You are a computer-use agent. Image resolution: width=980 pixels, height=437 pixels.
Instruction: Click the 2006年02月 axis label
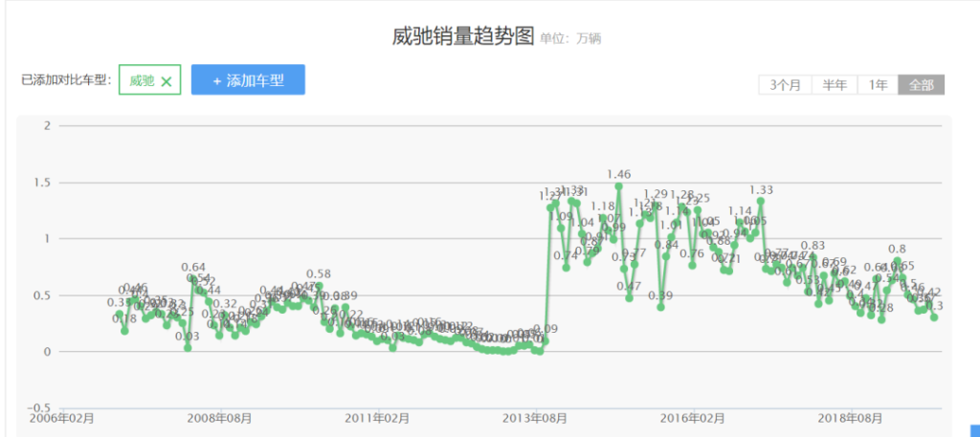[63, 418]
